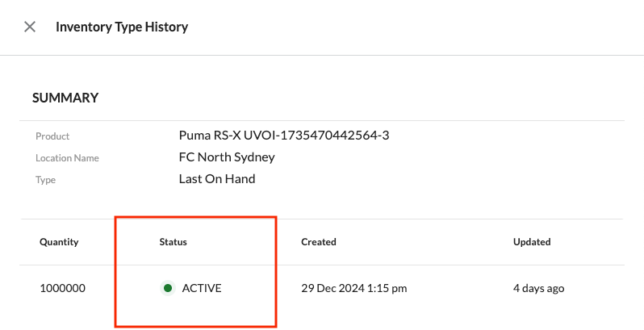Click the ACTIVE status text

pyautogui.click(x=202, y=288)
